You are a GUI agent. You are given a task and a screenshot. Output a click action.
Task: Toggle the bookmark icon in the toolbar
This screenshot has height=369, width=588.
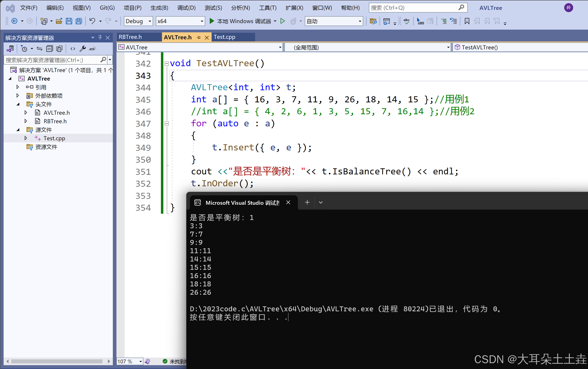click(x=467, y=21)
